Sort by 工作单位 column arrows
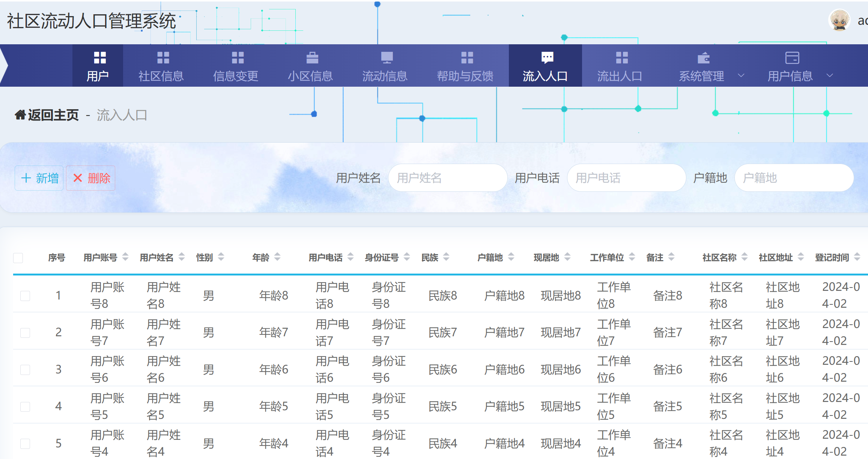This screenshot has width=868, height=459. 632,257
